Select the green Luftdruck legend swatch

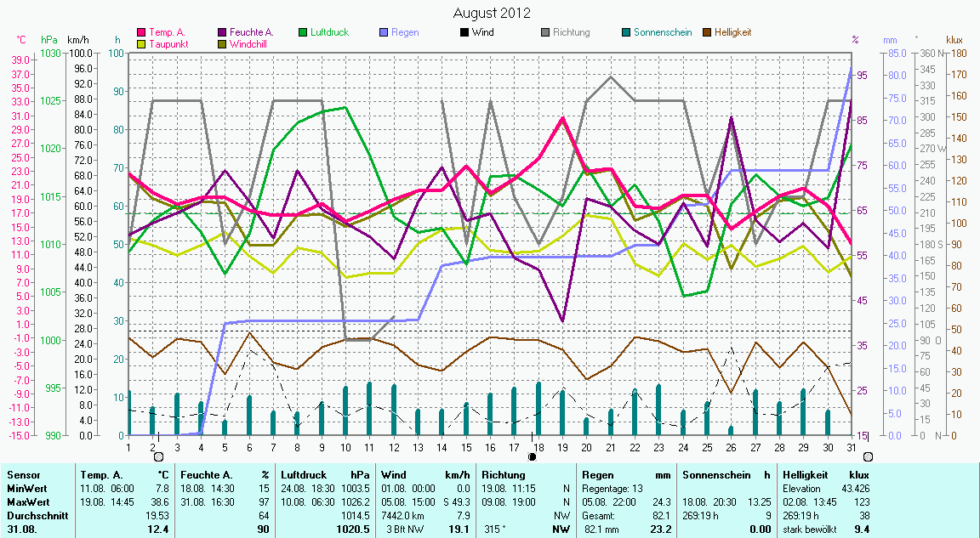[303, 33]
